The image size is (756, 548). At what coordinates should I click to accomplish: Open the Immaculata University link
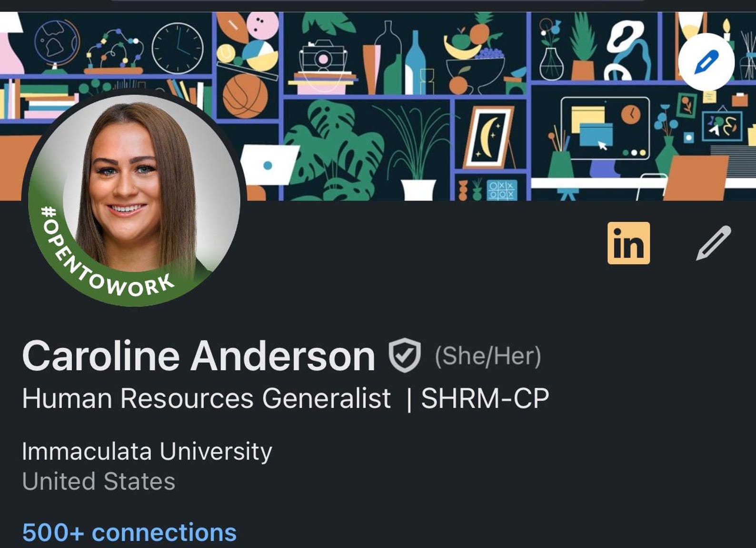[x=147, y=451]
